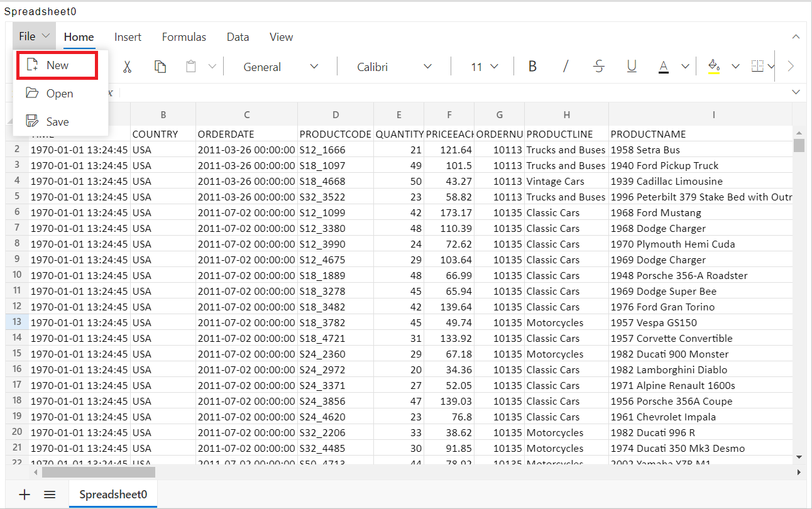Select column H header
This screenshot has height=509, width=812.
(566, 114)
